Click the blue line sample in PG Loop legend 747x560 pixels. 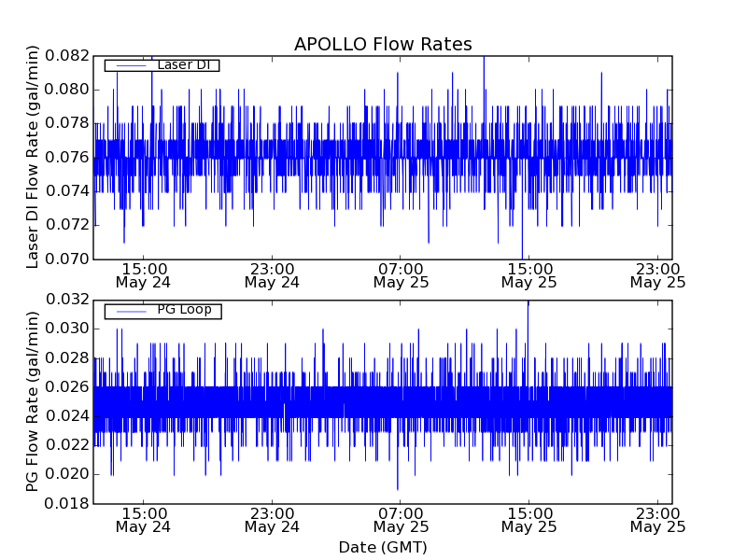click(x=130, y=311)
